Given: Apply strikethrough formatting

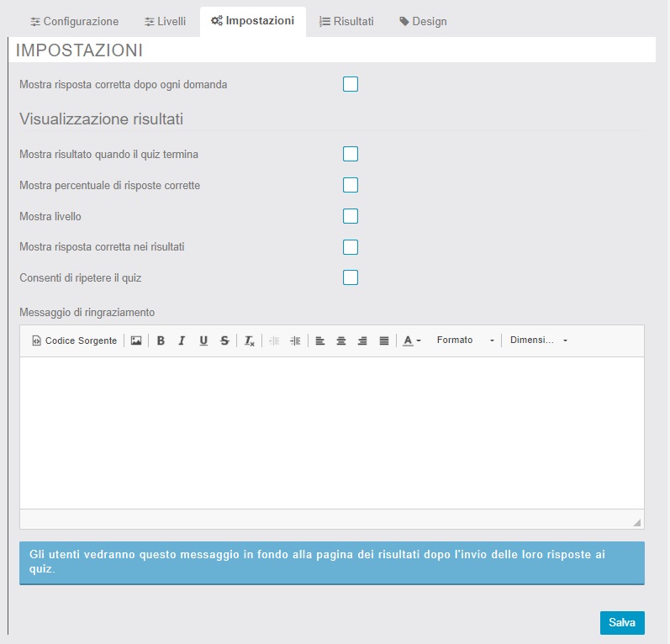Looking at the screenshot, I should 224,340.
